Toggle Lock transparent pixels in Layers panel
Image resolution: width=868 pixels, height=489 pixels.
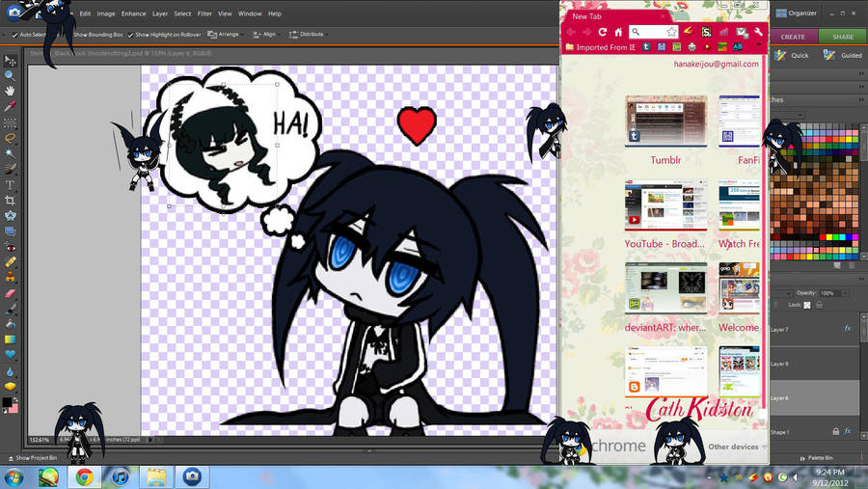(x=807, y=305)
